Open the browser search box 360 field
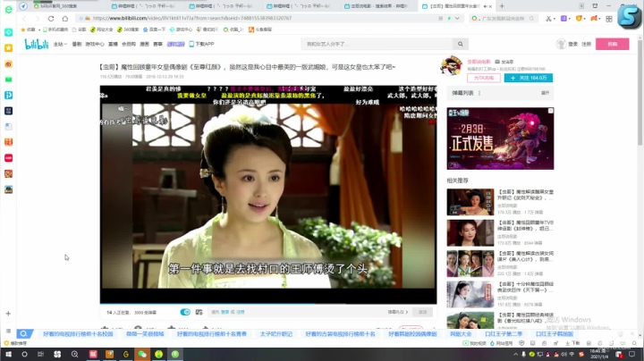Viewport: 644px width, 361px height. point(504,19)
